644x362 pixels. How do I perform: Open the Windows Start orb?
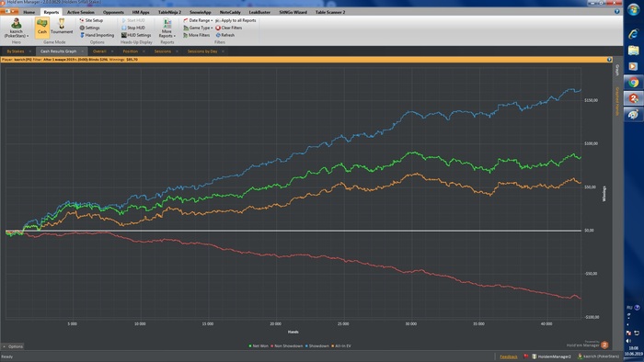pos(633,9)
